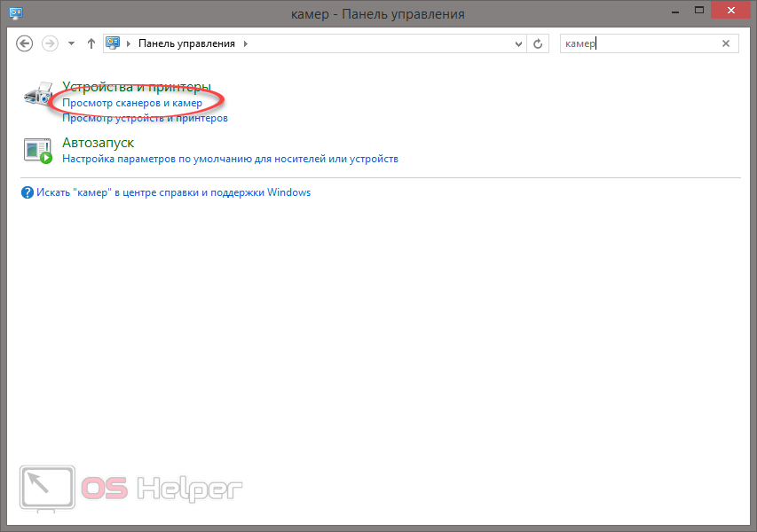Click the Control Panel icon in address bar
This screenshot has width=757, height=532.
[x=113, y=43]
